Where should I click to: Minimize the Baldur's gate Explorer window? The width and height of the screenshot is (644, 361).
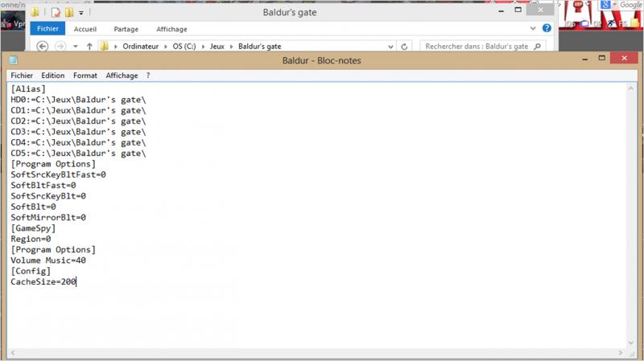pyautogui.click(x=501, y=10)
